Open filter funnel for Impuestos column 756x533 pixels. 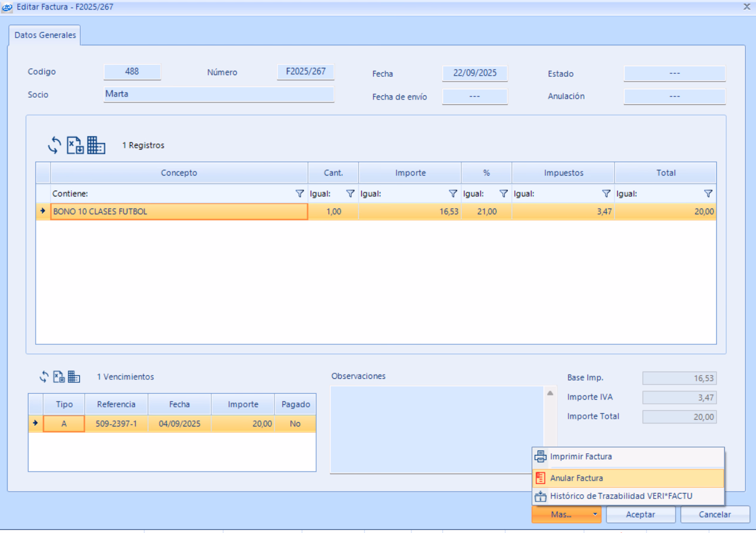tap(606, 194)
